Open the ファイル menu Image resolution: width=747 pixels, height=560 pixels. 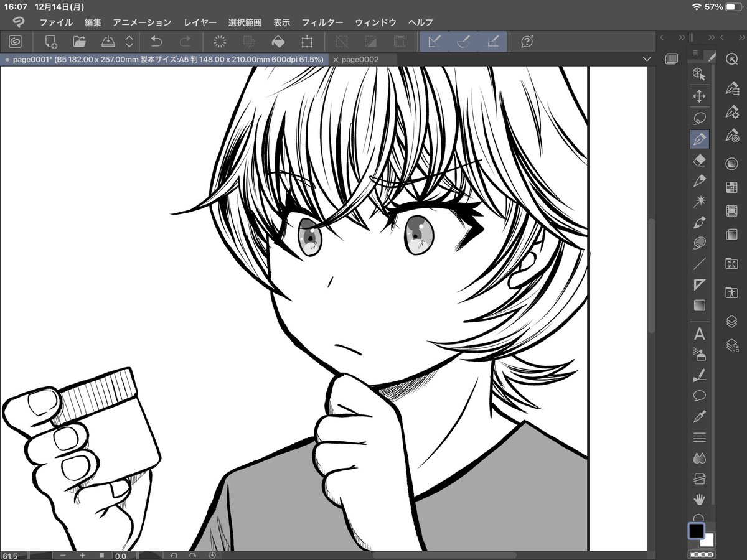point(56,22)
